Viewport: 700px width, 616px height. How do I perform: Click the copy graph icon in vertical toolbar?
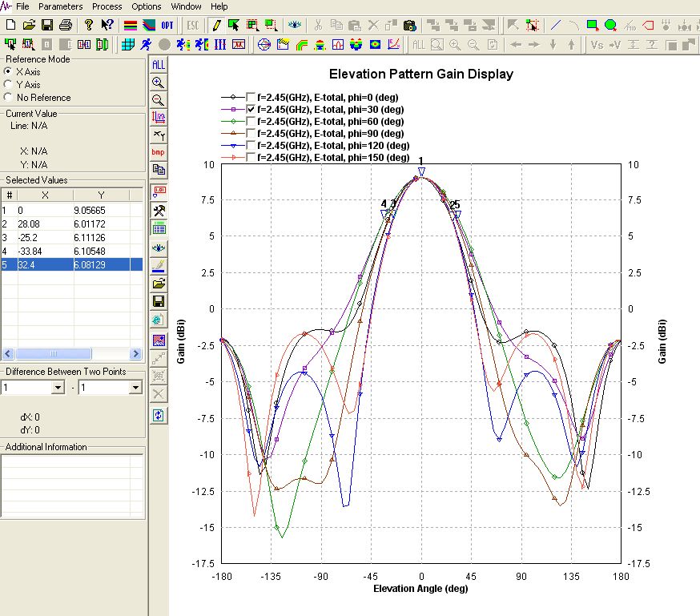[x=159, y=170]
